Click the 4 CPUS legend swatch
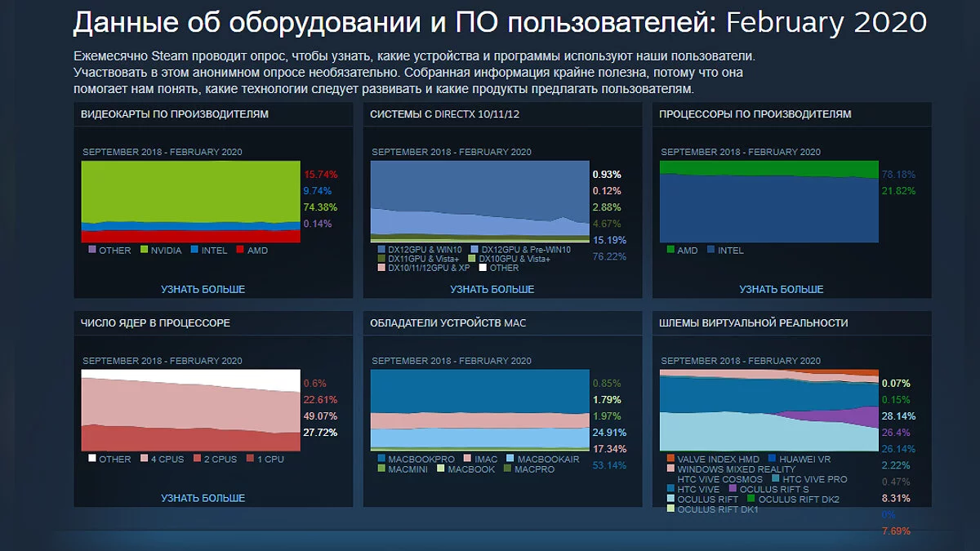This screenshot has height=551, width=980. (x=144, y=459)
